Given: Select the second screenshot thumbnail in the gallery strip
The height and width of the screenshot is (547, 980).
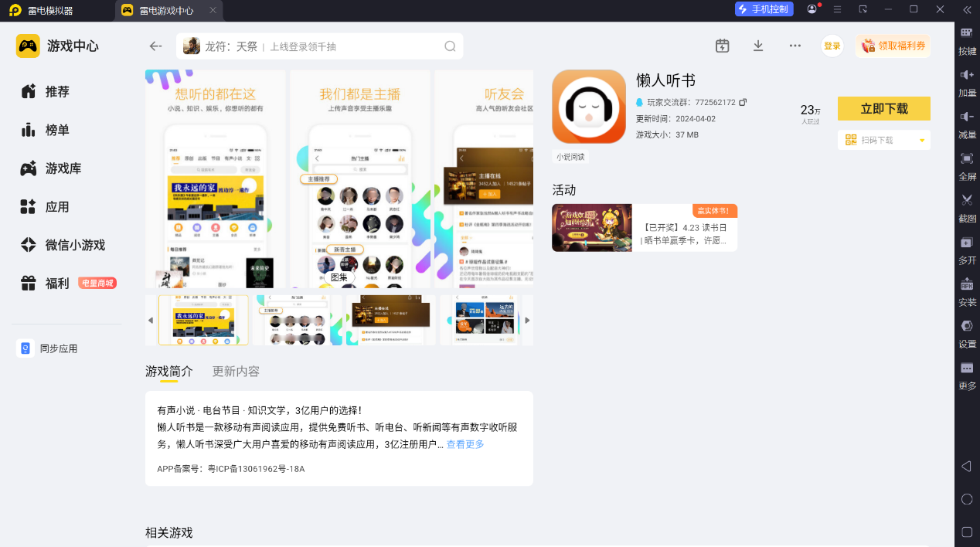Looking at the screenshot, I should (298, 320).
